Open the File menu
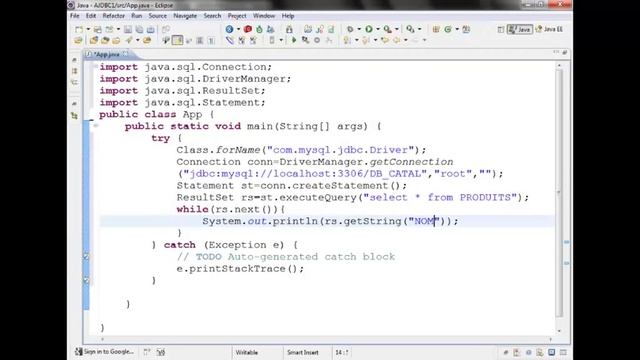The width and height of the screenshot is (640, 360). click(75, 16)
